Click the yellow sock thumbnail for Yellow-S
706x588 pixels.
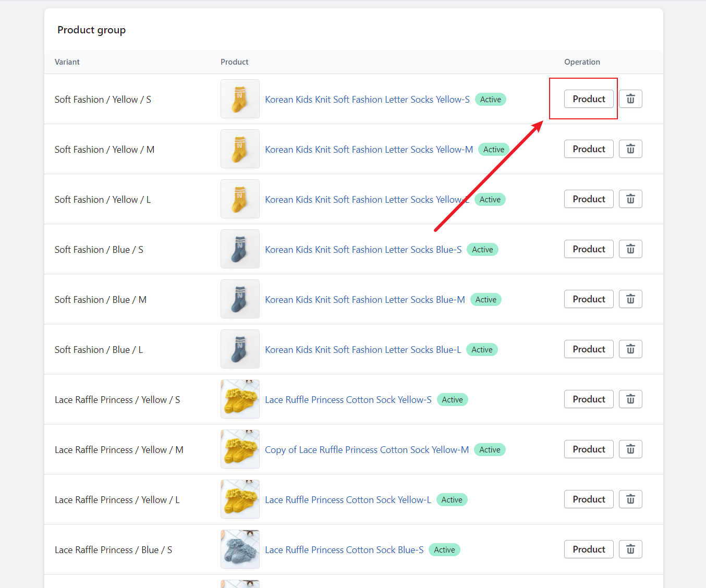click(x=240, y=99)
